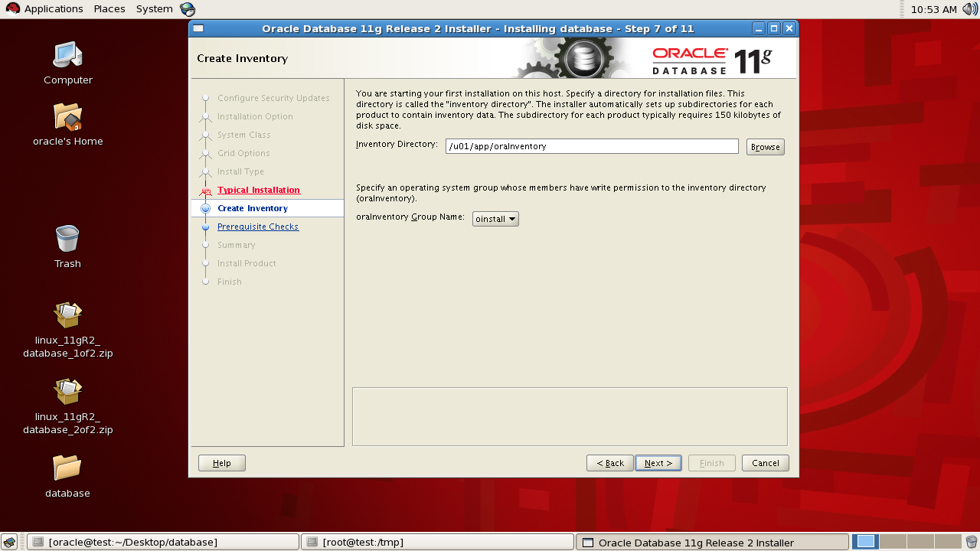980x551 pixels.
Task: Click the 'oraInventory Group Name:' label
Action: pyautogui.click(x=410, y=217)
